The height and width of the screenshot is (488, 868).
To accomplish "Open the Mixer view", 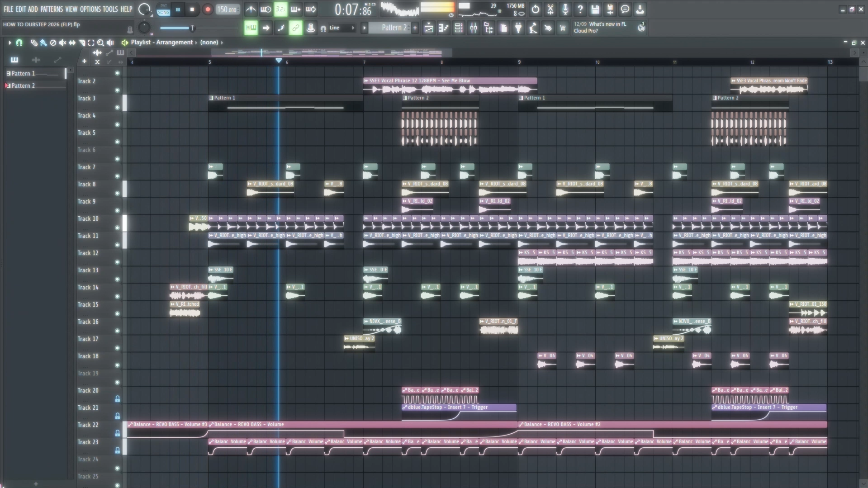I will (473, 28).
